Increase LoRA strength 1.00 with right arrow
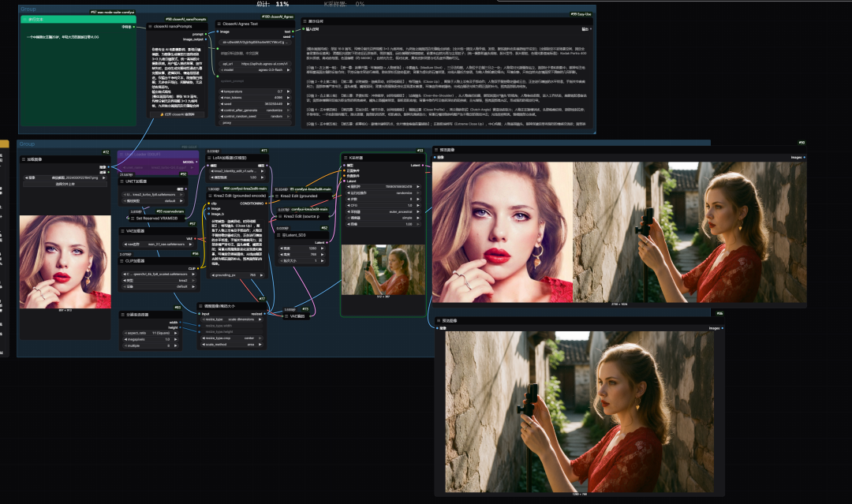852x504 pixels. [x=262, y=177]
